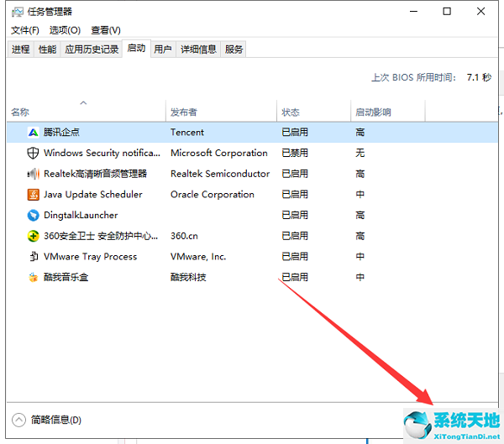Click the 已启用 status in DingtalkLauncher row
Viewport: 504px width, 444px height.
pyautogui.click(x=295, y=215)
